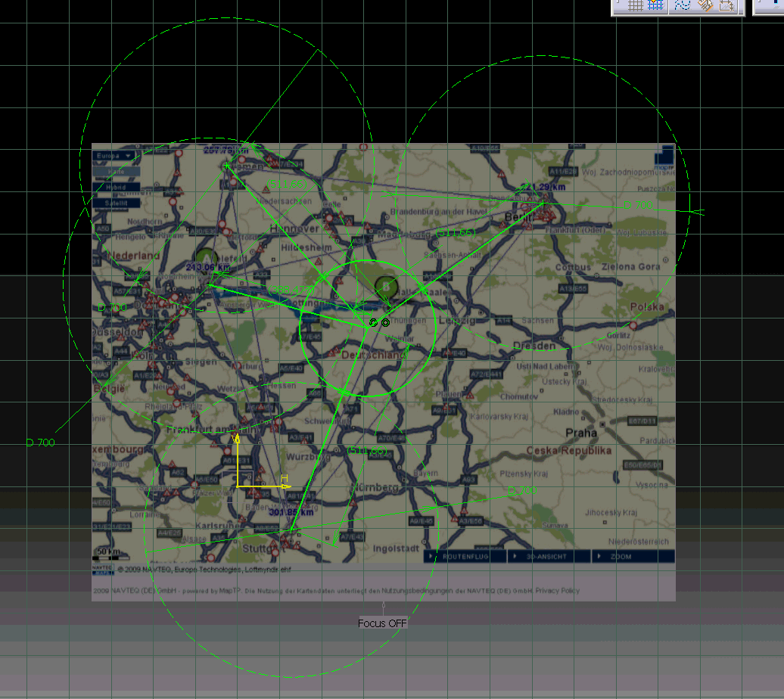Screen dimensions: 784x699
Task: Select the D 700 dimension left of the map
Action: [41, 443]
